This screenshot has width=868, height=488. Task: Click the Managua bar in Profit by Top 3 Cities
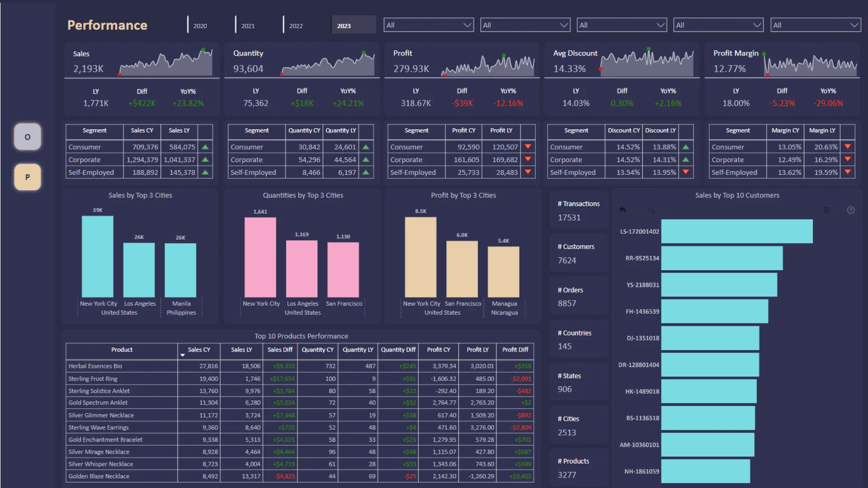[x=504, y=272]
